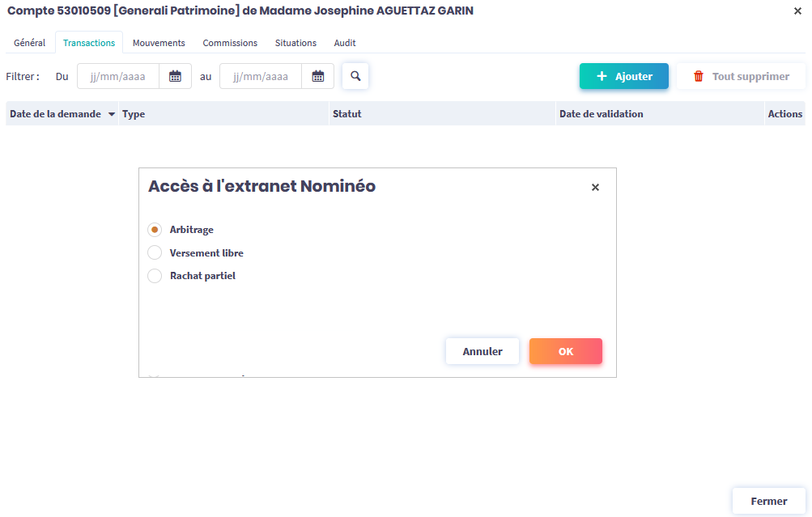Click the Annuler button
The image size is (812, 517).
click(x=483, y=351)
